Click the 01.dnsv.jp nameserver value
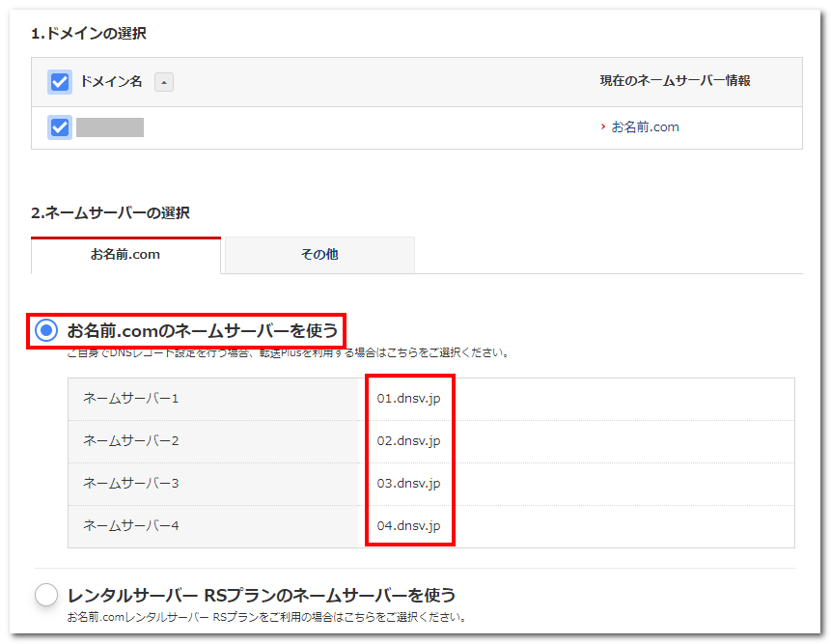 coord(408,399)
